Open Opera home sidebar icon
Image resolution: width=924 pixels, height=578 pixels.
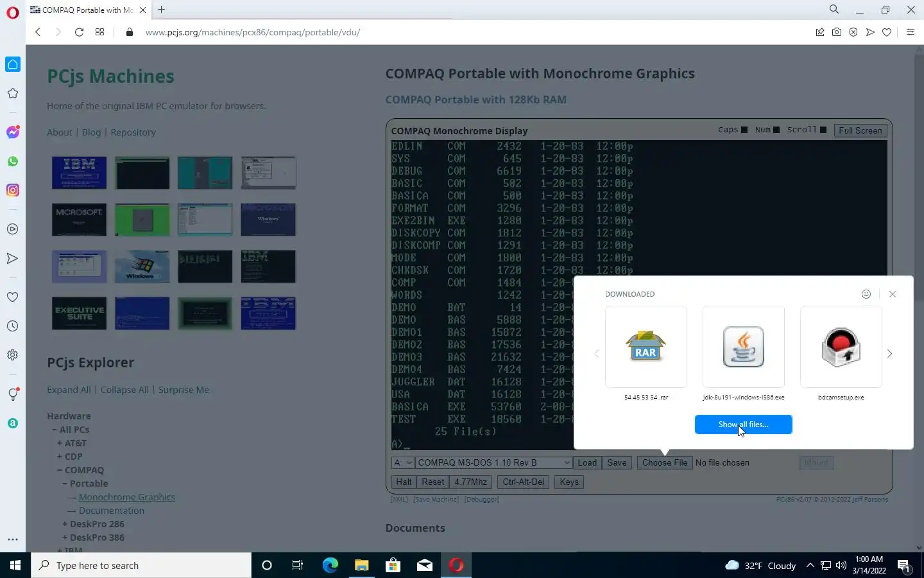[13, 64]
